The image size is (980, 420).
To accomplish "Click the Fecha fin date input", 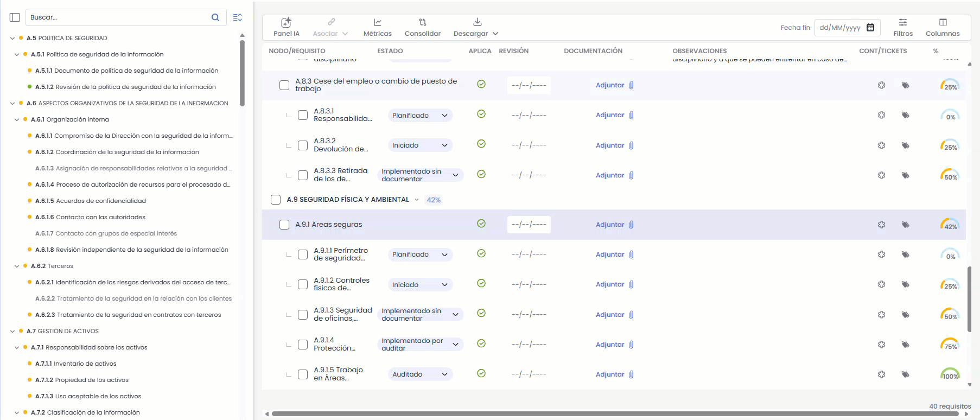I will tap(847, 28).
